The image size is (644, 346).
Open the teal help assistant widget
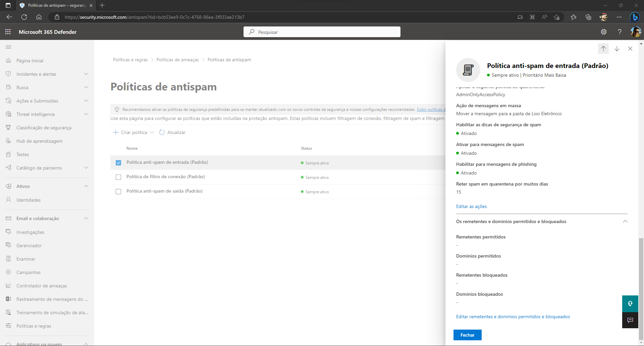pyautogui.click(x=630, y=303)
